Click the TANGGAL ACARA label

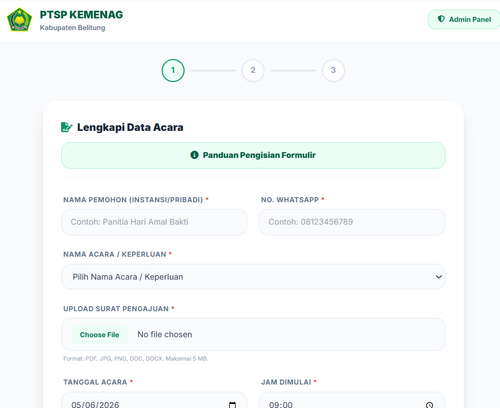(x=95, y=382)
